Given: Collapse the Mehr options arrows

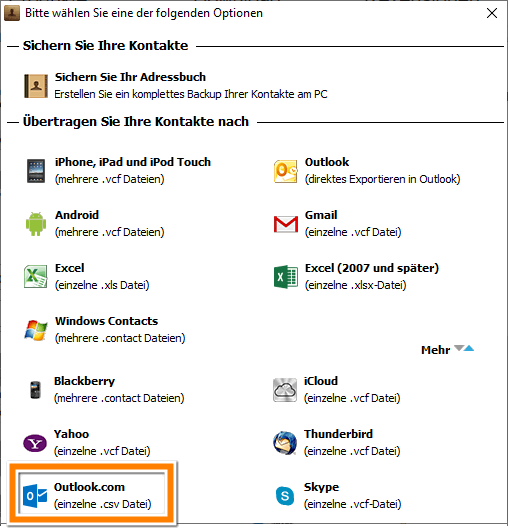Looking at the screenshot, I should tap(464, 348).
